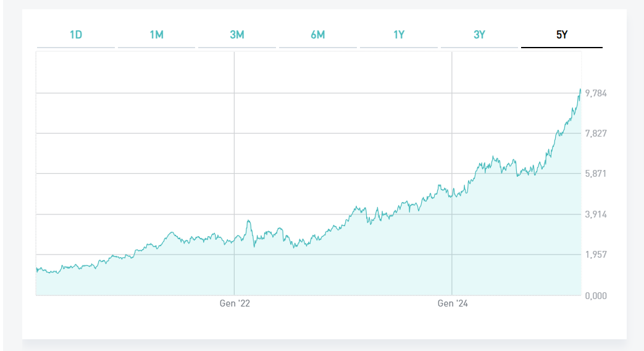The image size is (644, 351).
Task: Click the active 5Y tab
Action: (x=561, y=35)
